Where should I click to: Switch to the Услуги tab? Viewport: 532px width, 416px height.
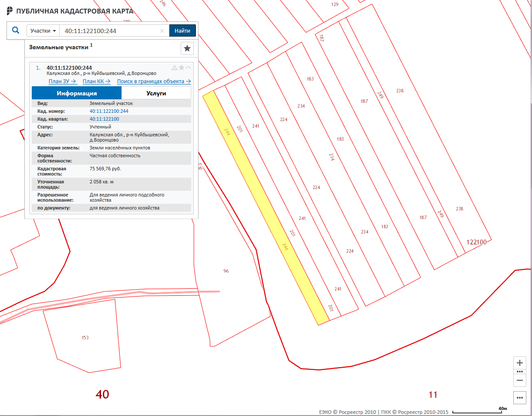(x=156, y=93)
